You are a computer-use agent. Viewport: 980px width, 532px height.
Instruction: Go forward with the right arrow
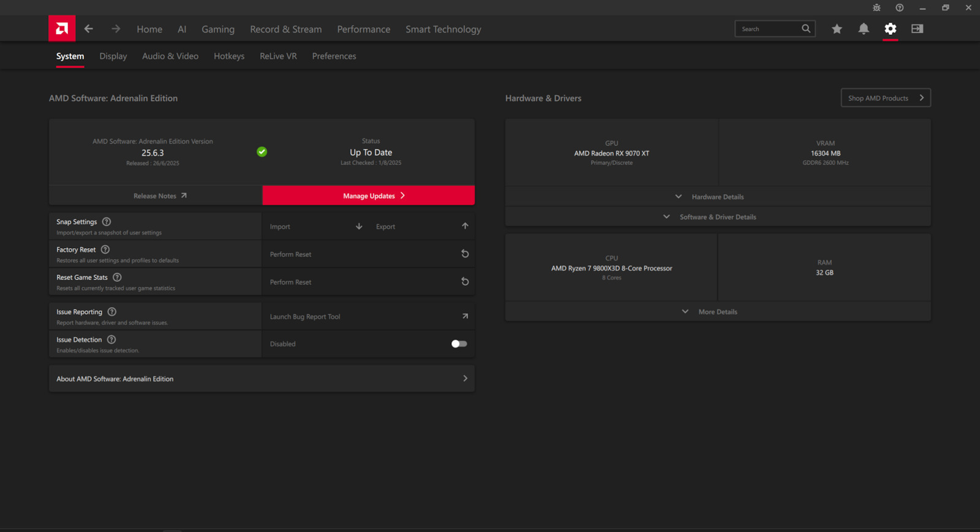click(x=116, y=29)
